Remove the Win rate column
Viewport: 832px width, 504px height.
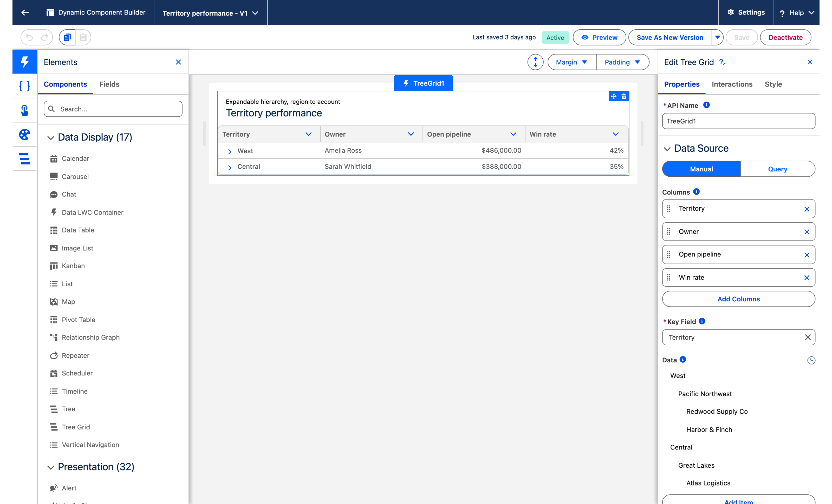pos(807,278)
